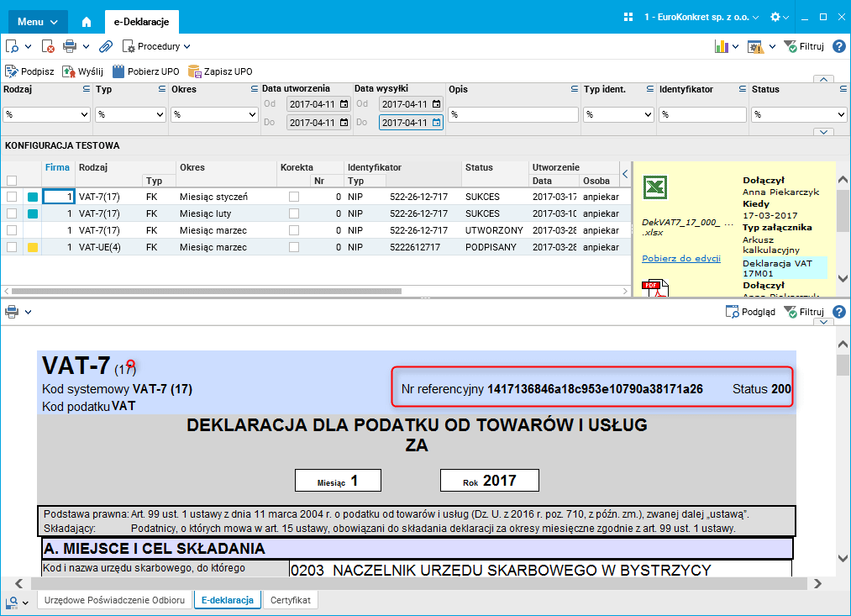Image resolution: width=851 pixels, height=616 pixels.
Task: Toggle Korekta checkbox for Miesiąc styczeń row
Action: 294,197
